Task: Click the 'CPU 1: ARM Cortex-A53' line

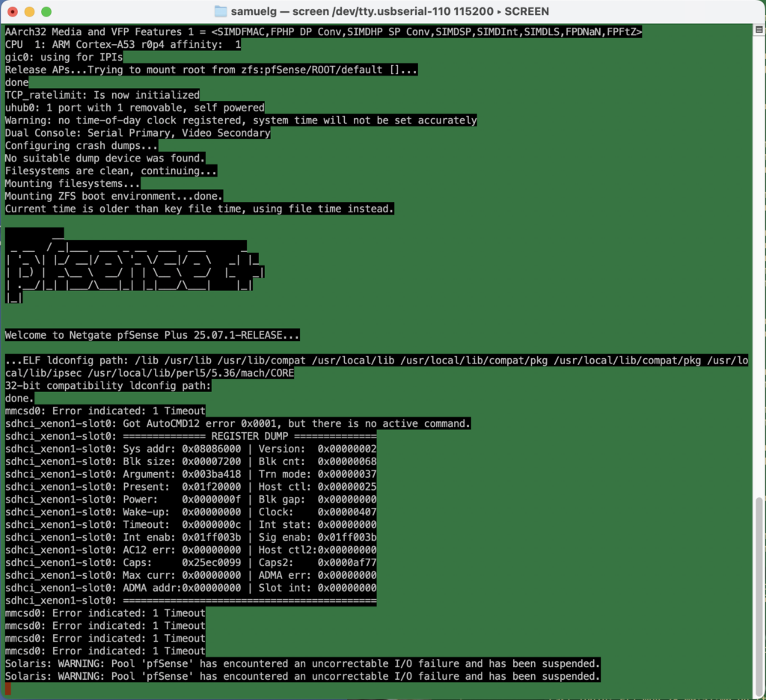Action: click(x=123, y=44)
